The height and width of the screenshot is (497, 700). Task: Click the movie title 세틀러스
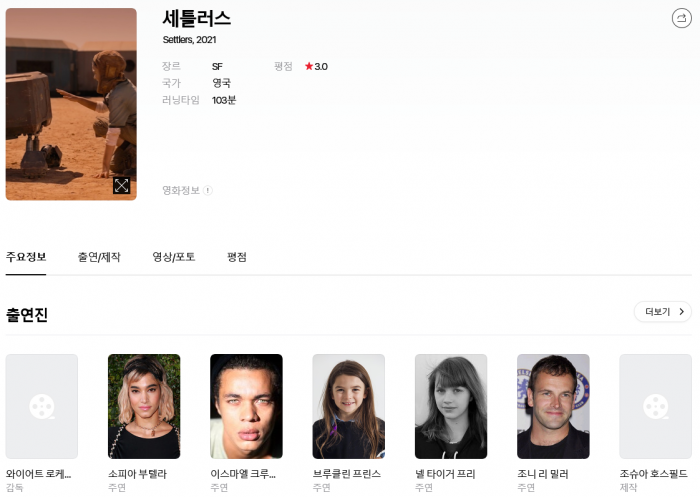pyautogui.click(x=196, y=19)
